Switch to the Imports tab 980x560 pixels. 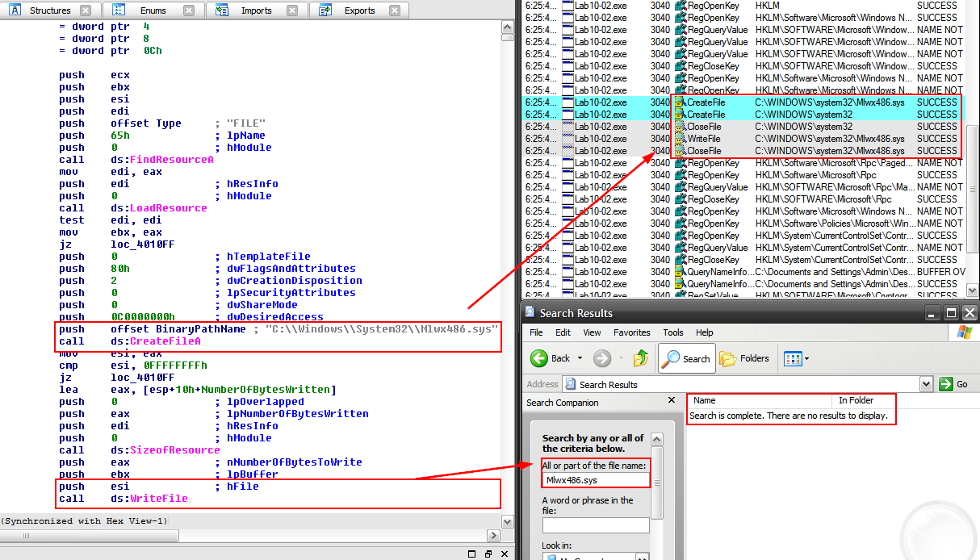point(257,10)
